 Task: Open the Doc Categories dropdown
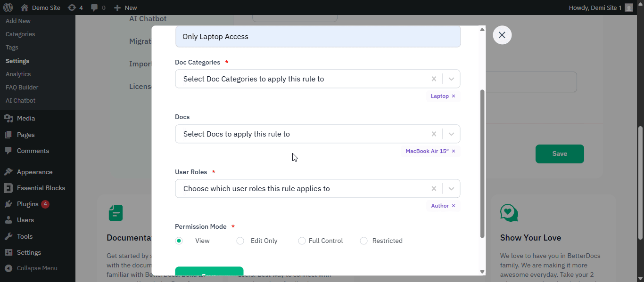pos(451,79)
